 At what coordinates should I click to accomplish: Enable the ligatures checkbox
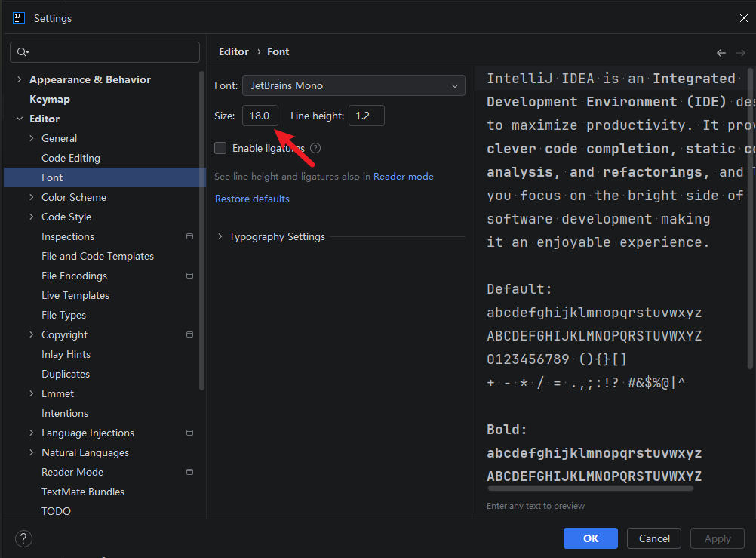(220, 148)
